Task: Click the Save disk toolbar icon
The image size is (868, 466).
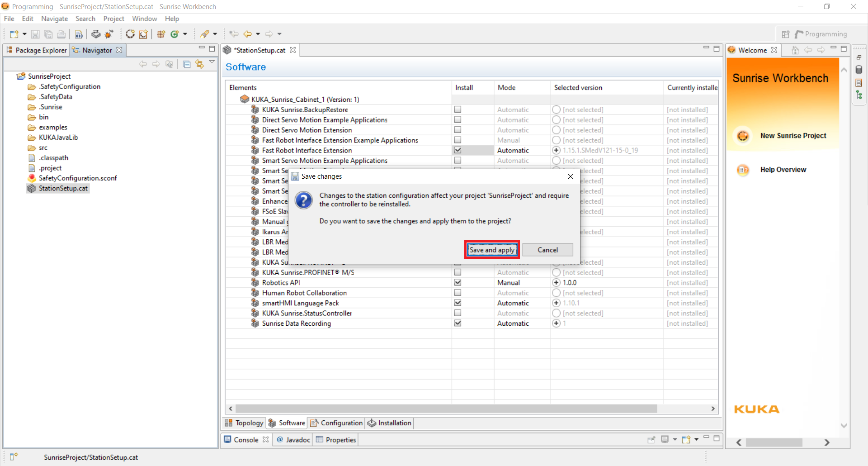Action: coord(35,34)
